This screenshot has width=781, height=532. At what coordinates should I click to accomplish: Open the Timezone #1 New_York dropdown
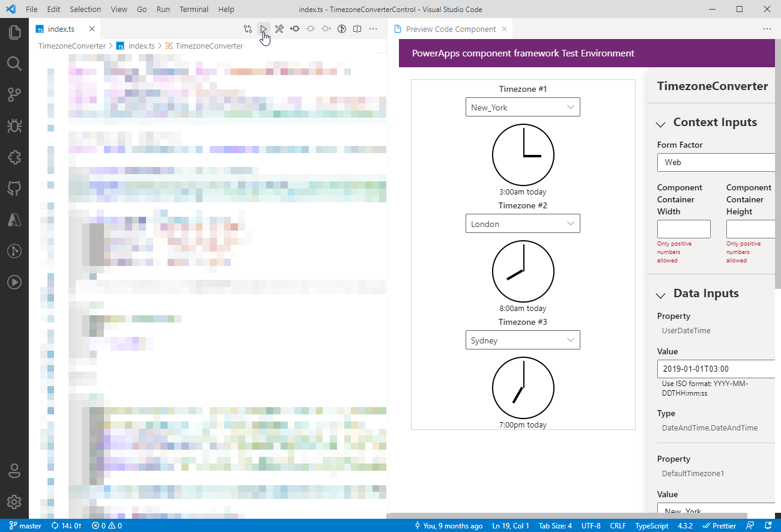coord(522,107)
